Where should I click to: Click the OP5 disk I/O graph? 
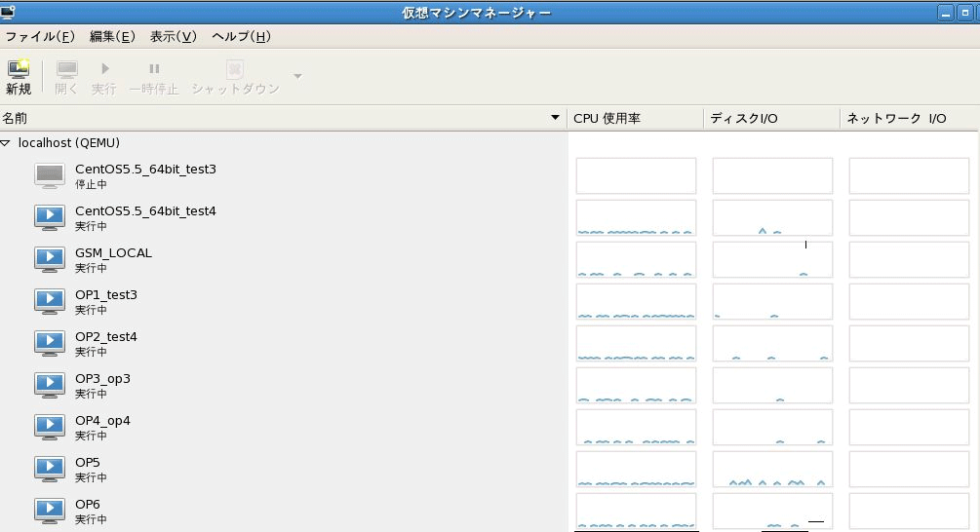pyautogui.click(x=772, y=469)
